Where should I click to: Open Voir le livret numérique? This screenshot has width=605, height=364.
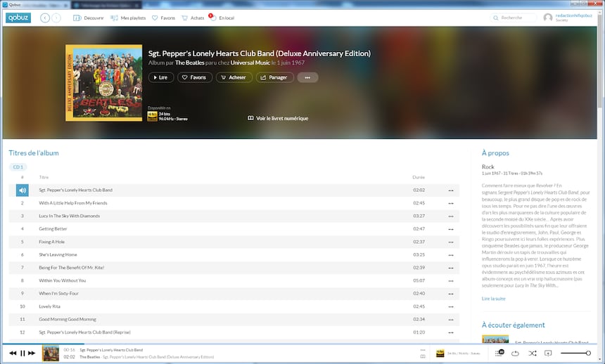coord(278,118)
